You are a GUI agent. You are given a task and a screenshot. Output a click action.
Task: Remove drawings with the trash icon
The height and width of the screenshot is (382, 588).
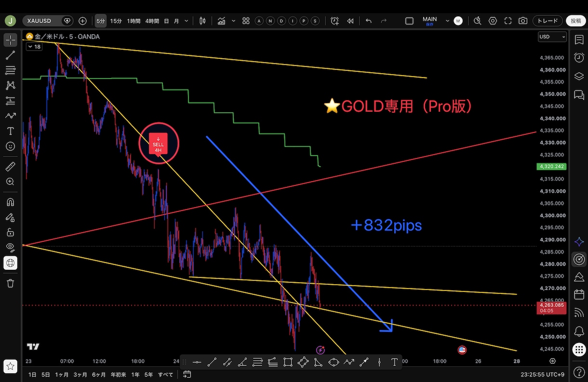pyautogui.click(x=10, y=283)
